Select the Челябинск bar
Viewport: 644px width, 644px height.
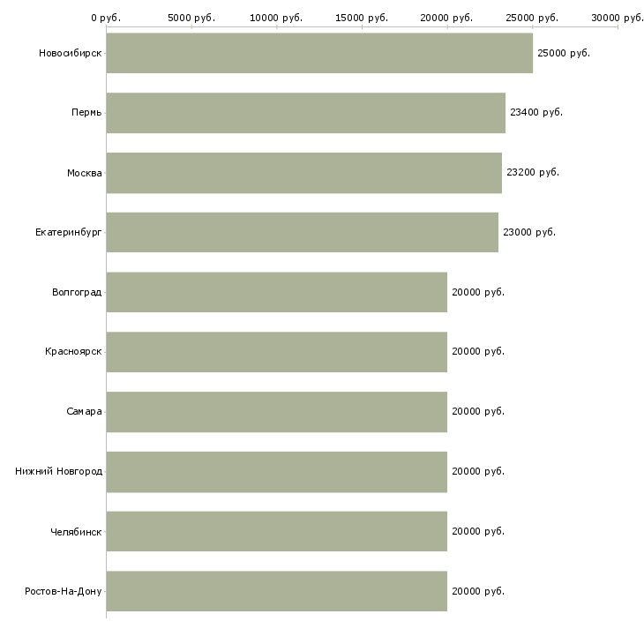[276, 531]
